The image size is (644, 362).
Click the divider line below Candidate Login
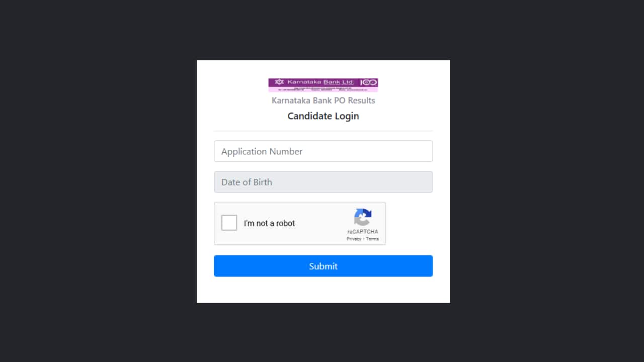[x=323, y=131]
